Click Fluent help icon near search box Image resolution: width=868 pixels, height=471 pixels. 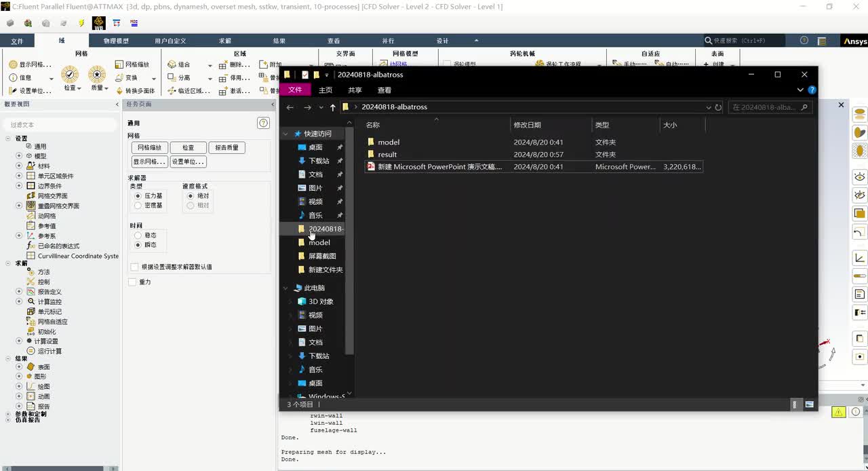[x=804, y=41]
